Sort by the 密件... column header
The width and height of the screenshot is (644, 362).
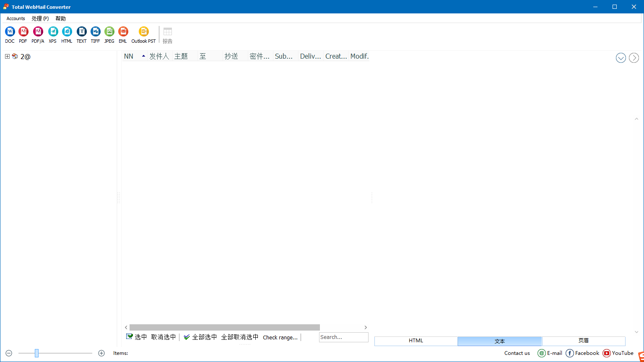(x=260, y=56)
